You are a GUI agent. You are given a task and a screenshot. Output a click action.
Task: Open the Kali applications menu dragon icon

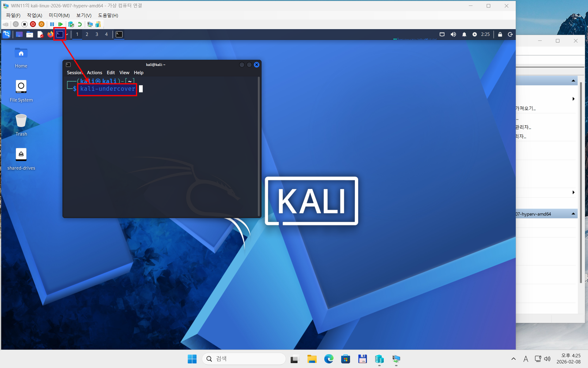6,34
